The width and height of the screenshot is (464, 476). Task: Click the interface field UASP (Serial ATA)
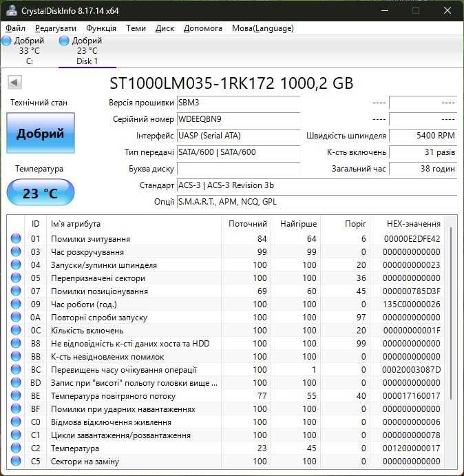(x=238, y=136)
